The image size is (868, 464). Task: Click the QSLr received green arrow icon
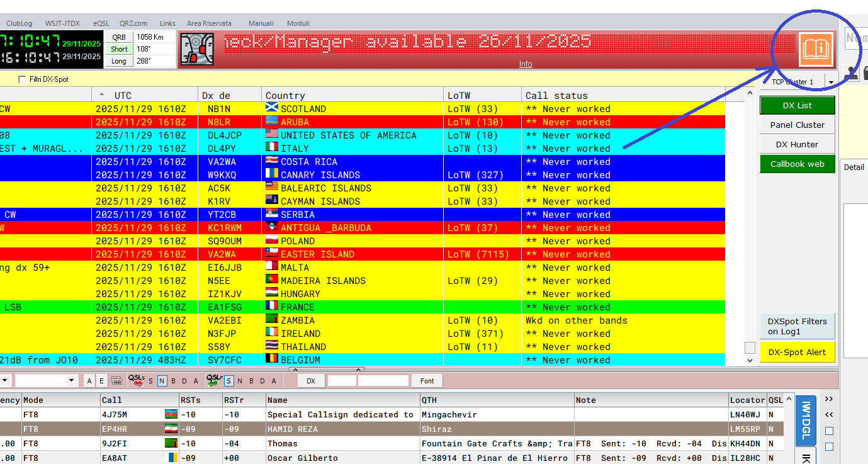pos(214,380)
